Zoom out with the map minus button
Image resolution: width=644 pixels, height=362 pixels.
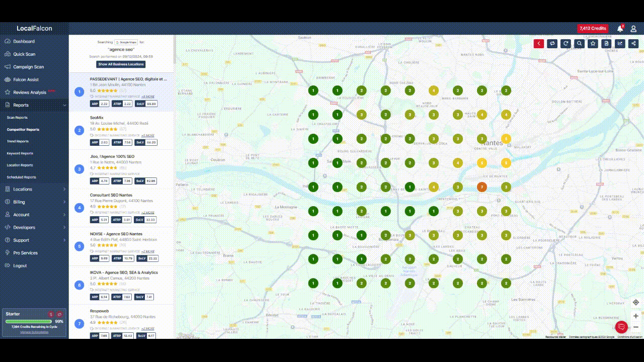[636, 327]
